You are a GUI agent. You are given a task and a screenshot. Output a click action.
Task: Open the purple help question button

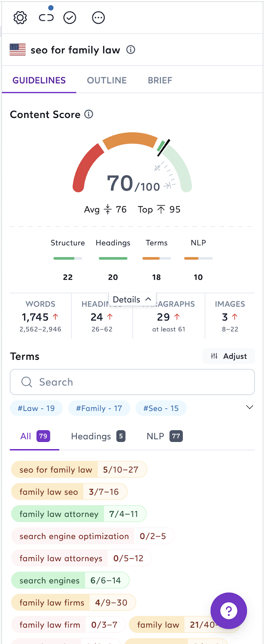tap(229, 611)
